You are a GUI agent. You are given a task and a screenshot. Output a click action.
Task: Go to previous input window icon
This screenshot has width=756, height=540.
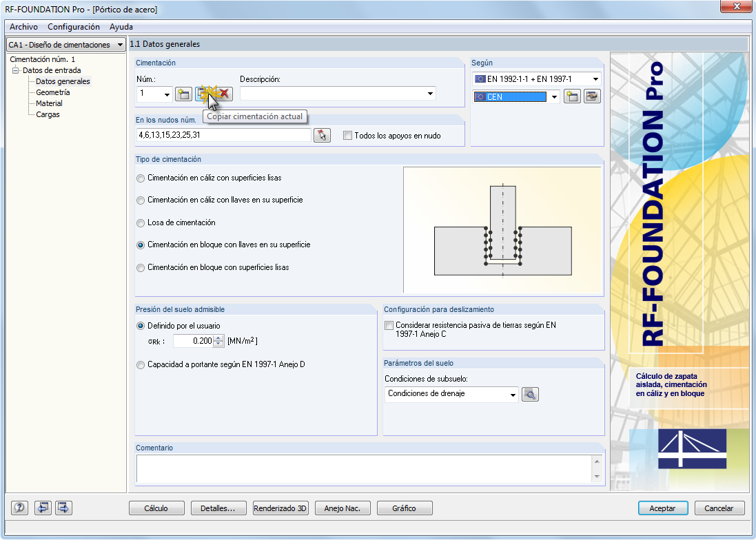43,508
